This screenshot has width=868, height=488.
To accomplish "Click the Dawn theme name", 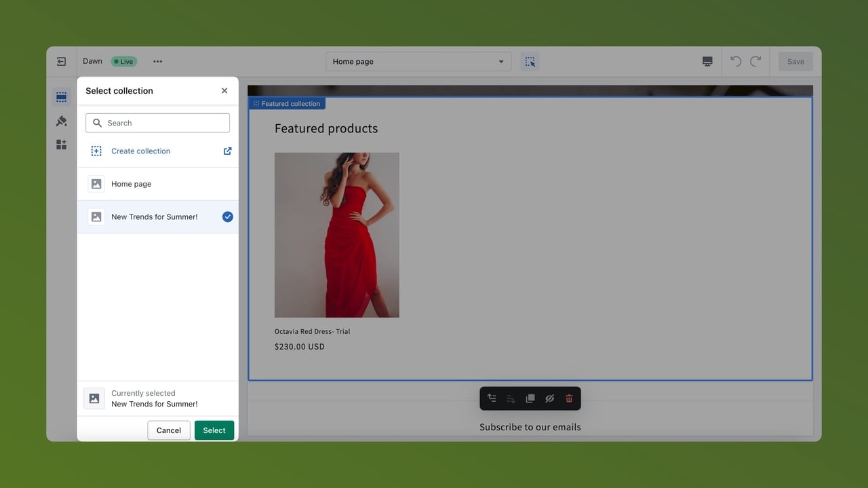I will pos(92,61).
